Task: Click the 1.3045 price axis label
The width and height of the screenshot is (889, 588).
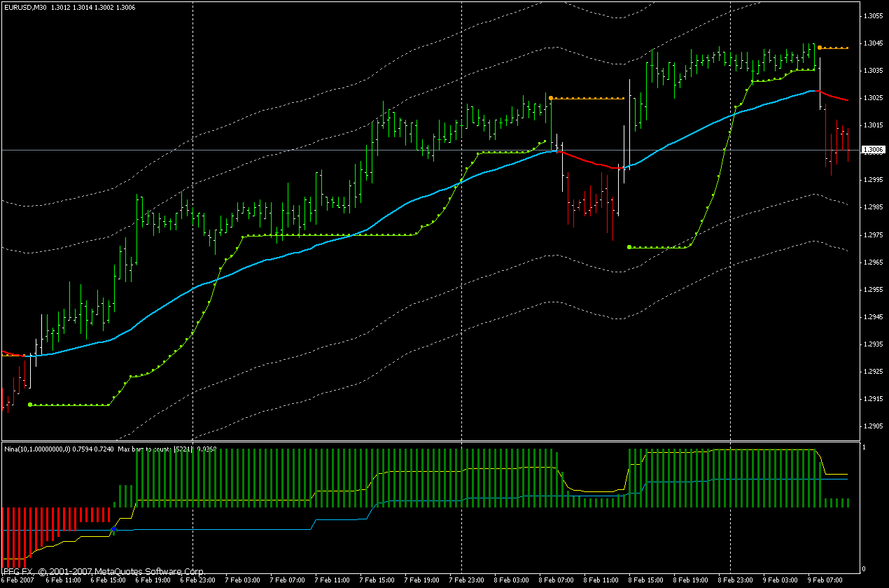Action: [x=872, y=43]
